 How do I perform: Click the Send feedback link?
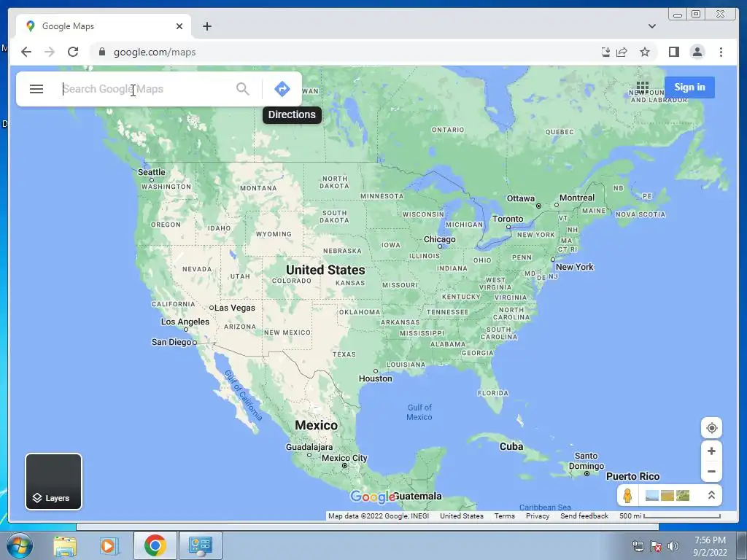pyautogui.click(x=584, y=516)
